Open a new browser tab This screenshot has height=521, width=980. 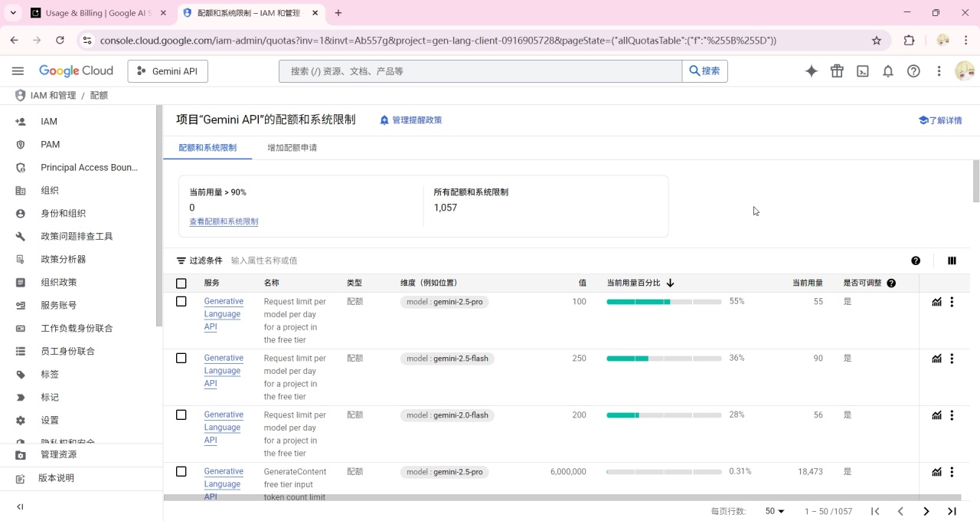pyautogui.click(x=338, y=13)
